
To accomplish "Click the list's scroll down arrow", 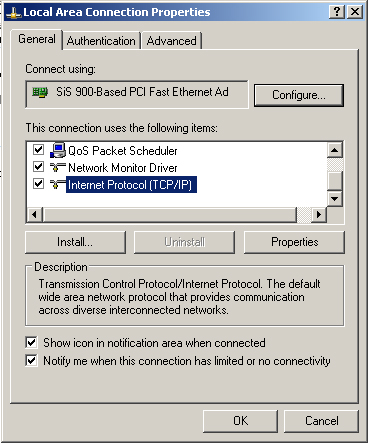I will click(x=335, y=199).
